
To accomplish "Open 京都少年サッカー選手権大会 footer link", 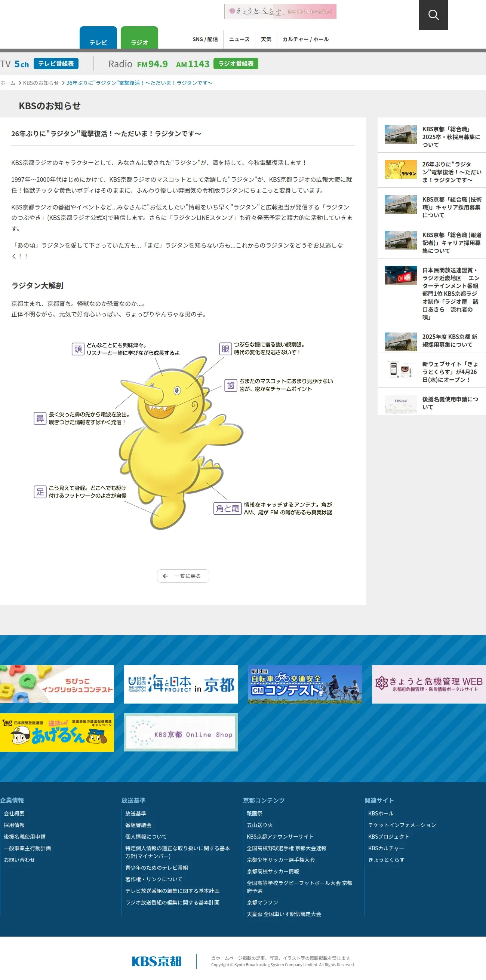I will pyautogui.click(x=281, y=860).
